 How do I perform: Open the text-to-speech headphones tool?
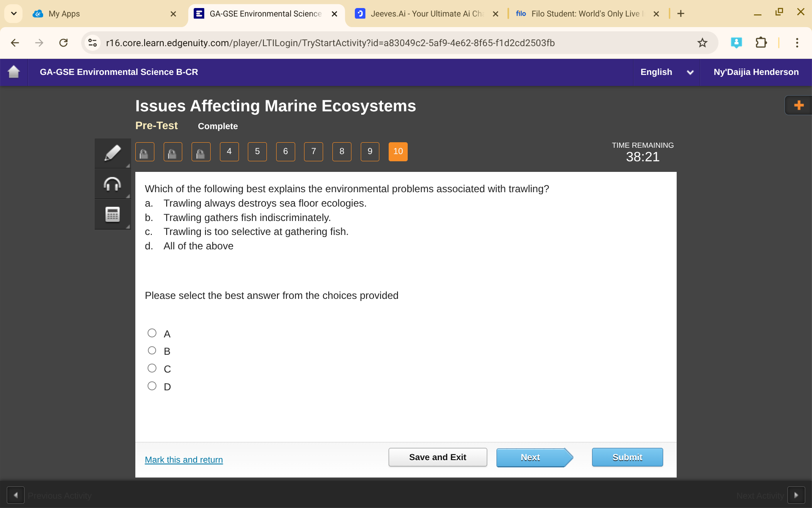112,184
